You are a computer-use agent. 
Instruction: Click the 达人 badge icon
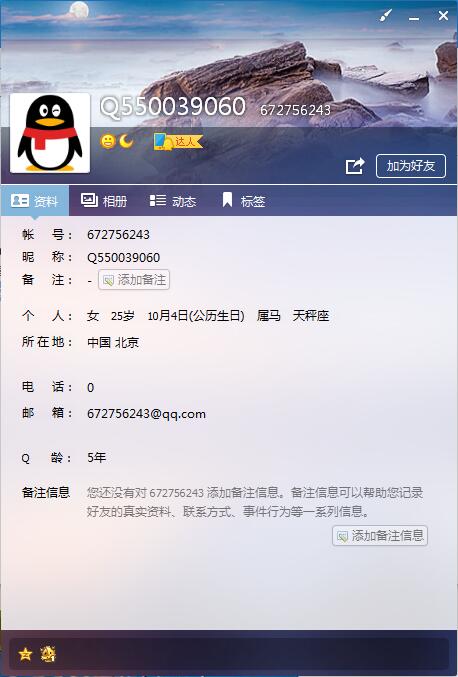pyautogui.click(x=178, y=142)
